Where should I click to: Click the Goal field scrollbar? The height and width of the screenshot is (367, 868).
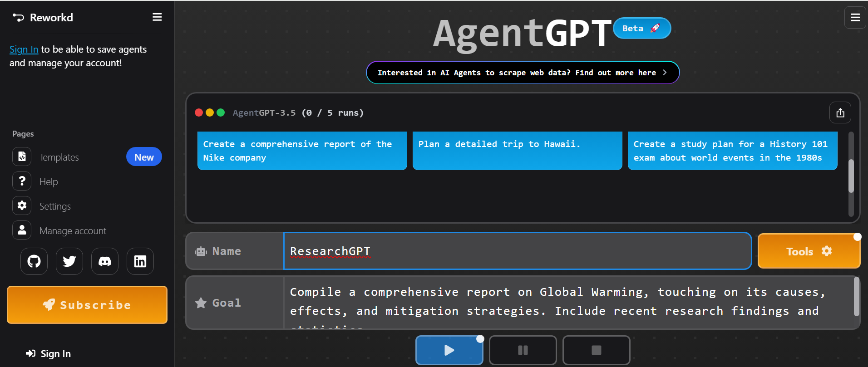[856, 297]
